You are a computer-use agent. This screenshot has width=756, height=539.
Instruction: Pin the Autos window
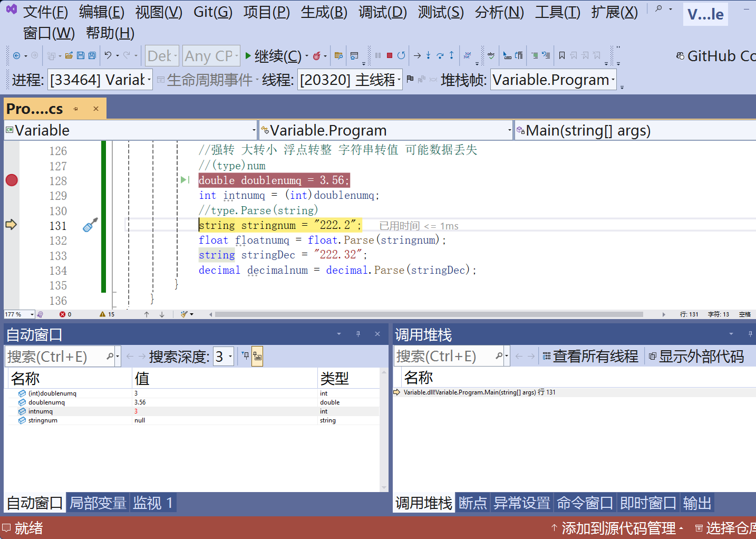(358, 334)
